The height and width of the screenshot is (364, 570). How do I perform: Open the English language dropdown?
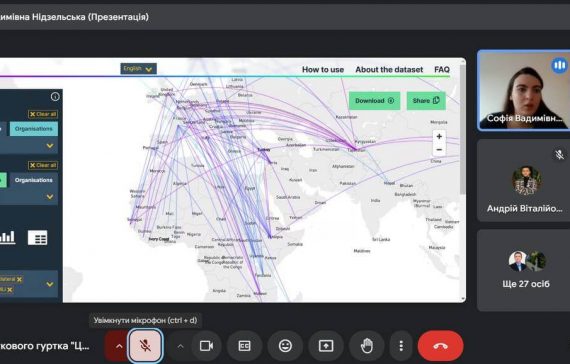tap(139, 69)
